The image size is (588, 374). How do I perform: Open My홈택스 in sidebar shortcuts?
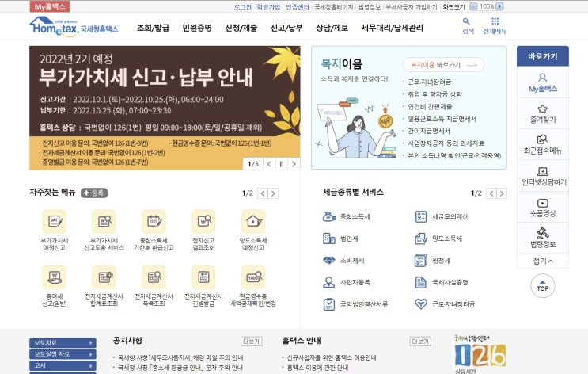pyautogui.click(x=543, y=83)
